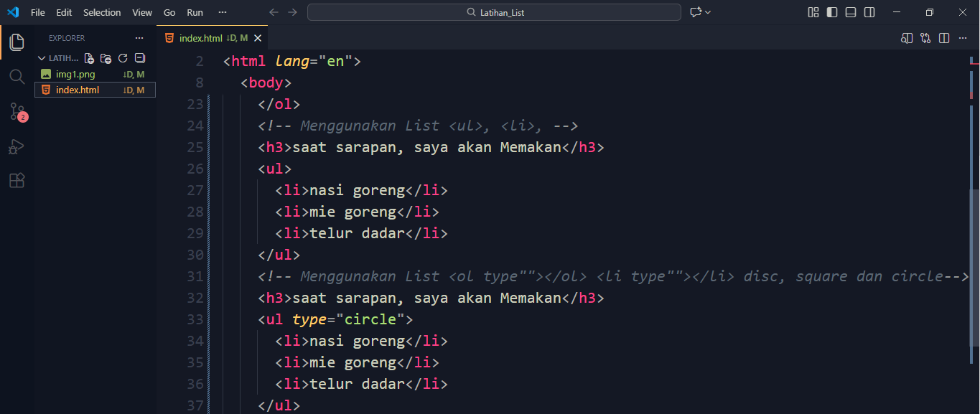This screenshot has width=980, height=414.
Task: Open the Search view in activity bar
Action: (x=17, y=76)
